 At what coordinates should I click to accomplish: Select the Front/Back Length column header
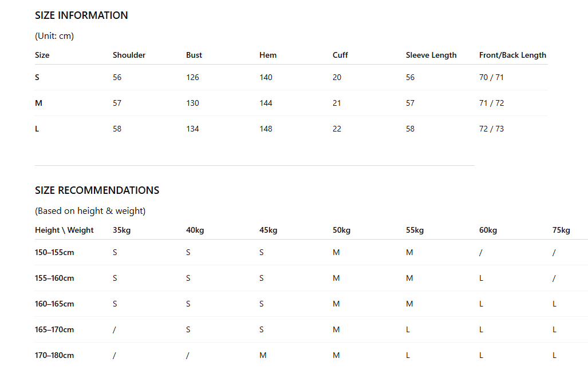(x=512, y=55)
